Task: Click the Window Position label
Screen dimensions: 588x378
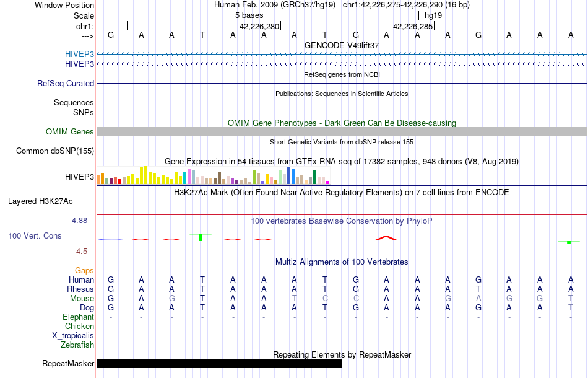Action: pos(64,5)
